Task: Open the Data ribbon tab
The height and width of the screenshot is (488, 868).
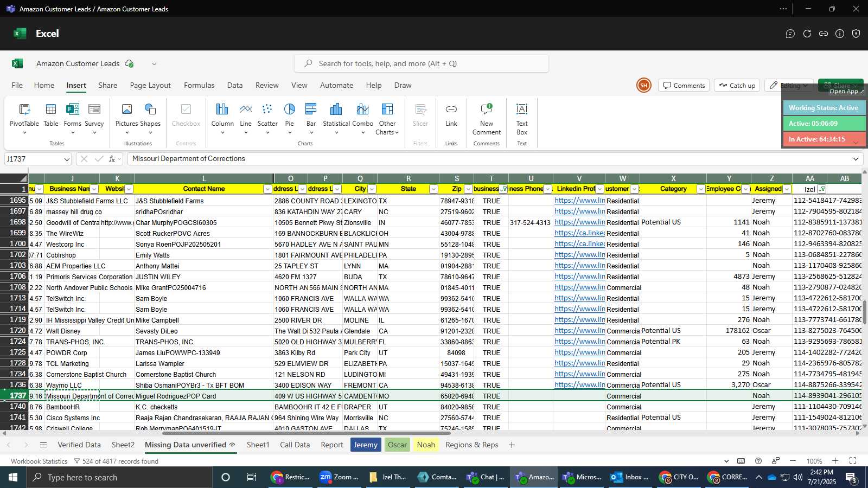Action: [x=235, y=85]
